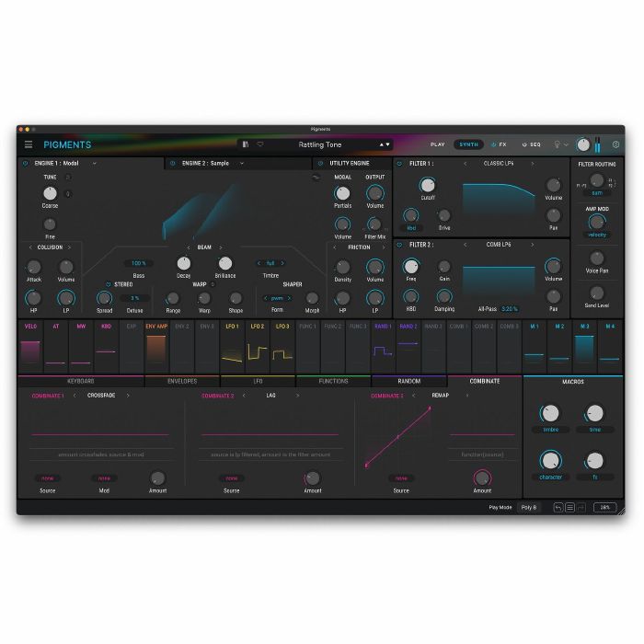The width and height of the screenshot is (644, 644).
Task: Switch to the Keyboard tab
Action: click(81, 381)
